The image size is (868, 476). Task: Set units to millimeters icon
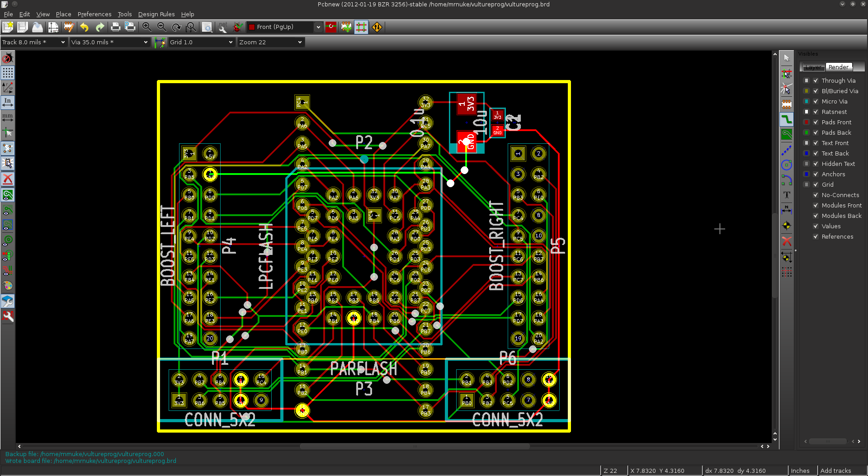click(x=8, y=118)
